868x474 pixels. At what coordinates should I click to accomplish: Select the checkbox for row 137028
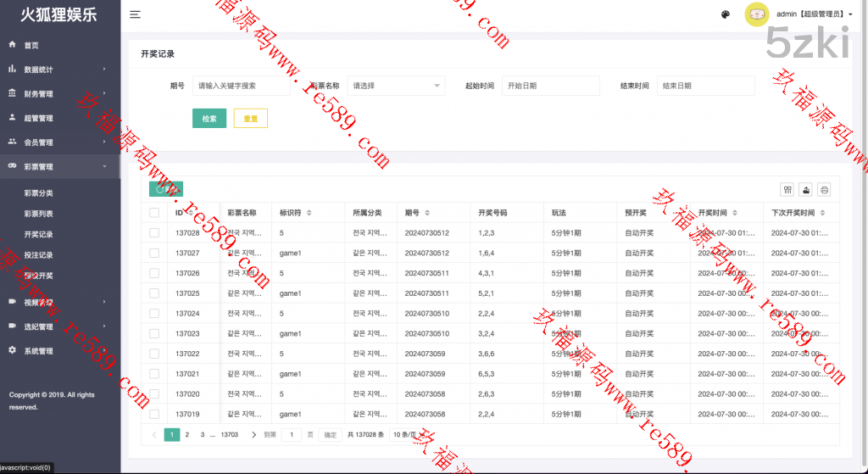pos(154,232)
